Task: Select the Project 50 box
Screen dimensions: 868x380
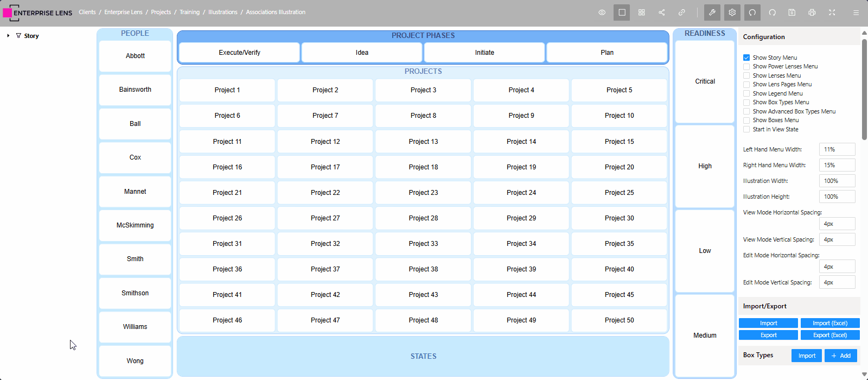Action: 619,320
